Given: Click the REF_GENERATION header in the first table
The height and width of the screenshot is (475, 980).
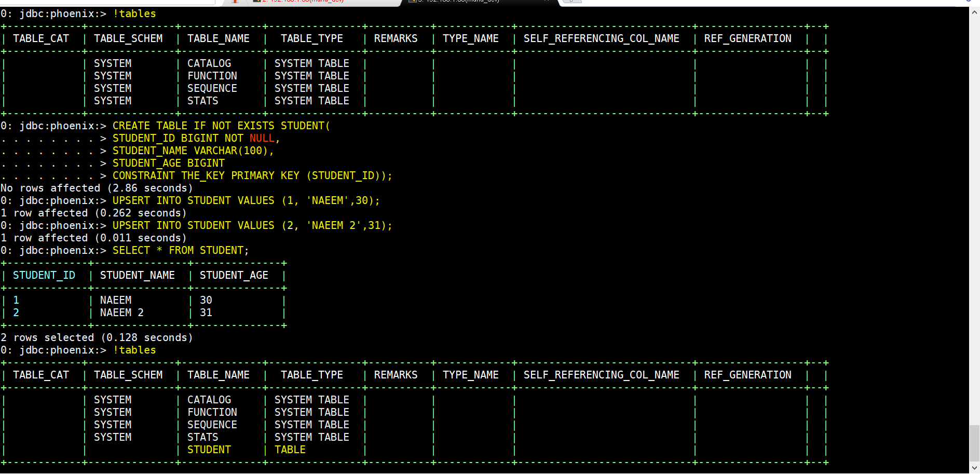Looking at the screenshot, I should coord(748,38).
